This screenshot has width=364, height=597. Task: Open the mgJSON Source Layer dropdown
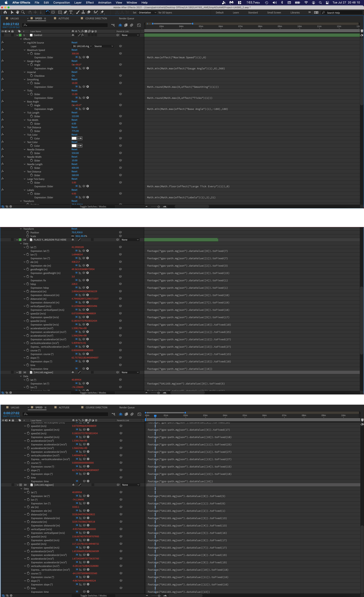point(82,46)
